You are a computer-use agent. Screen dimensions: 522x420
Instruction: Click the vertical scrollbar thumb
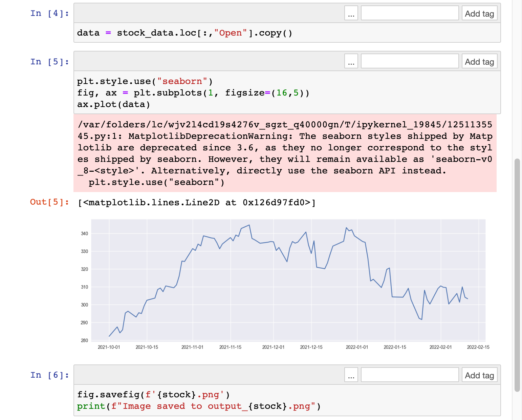coord(517,275)
